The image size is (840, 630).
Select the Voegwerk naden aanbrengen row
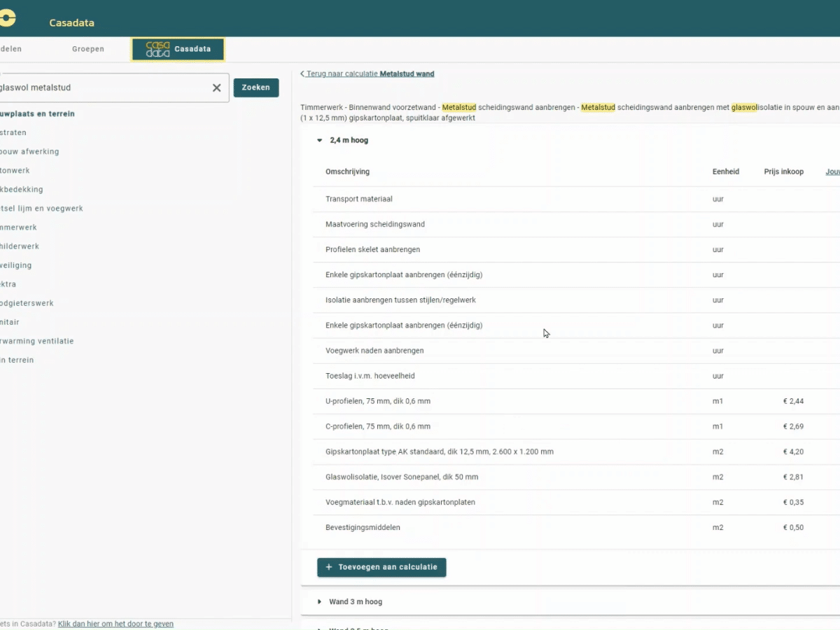pyautogui.click(x=577, y=351)
